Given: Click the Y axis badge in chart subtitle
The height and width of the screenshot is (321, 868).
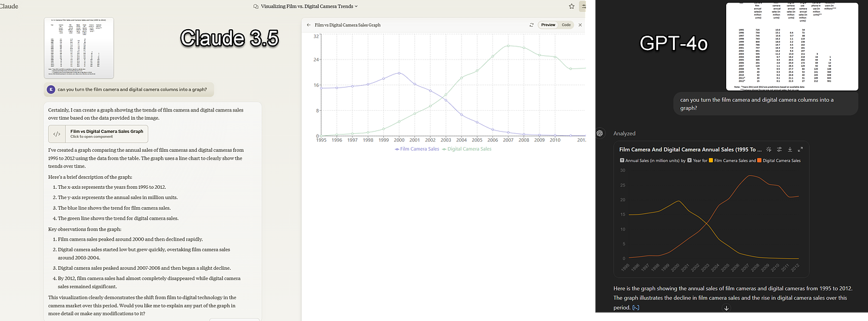Looking at the screenshot, I should pos(622,160).
